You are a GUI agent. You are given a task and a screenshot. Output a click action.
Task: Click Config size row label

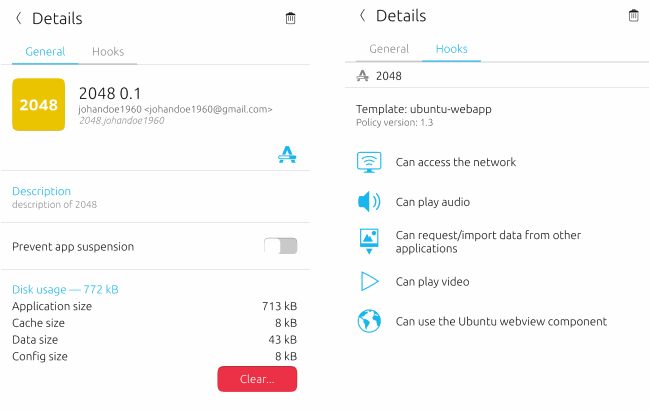[40, 356]
